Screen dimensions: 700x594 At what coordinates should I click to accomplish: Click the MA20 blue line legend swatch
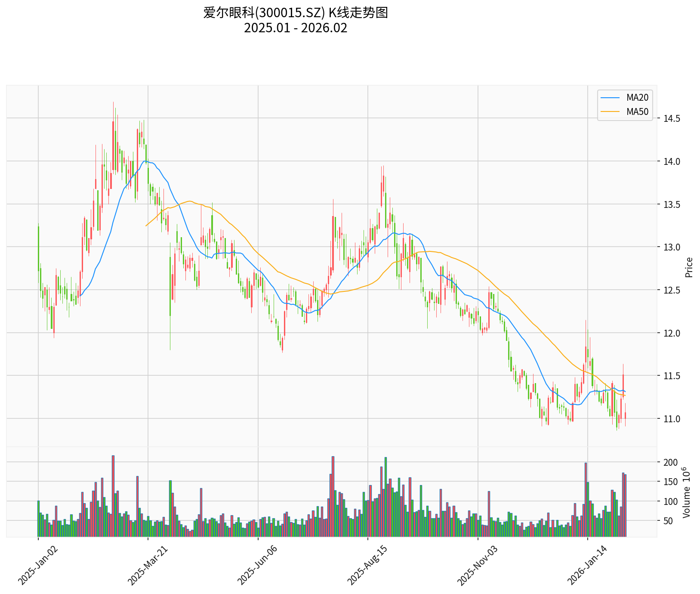coord(610,98)
